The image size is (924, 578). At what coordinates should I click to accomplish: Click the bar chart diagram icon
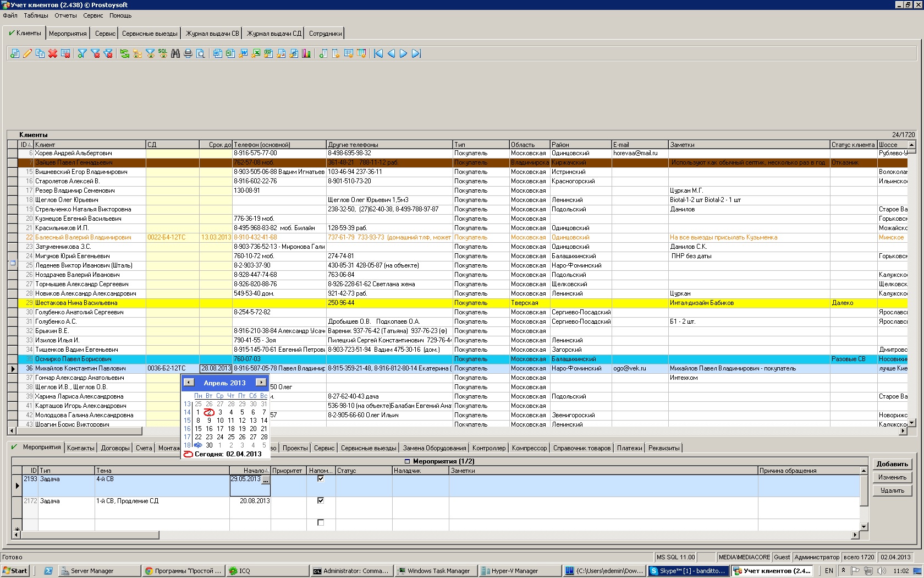tap(306, 53)
